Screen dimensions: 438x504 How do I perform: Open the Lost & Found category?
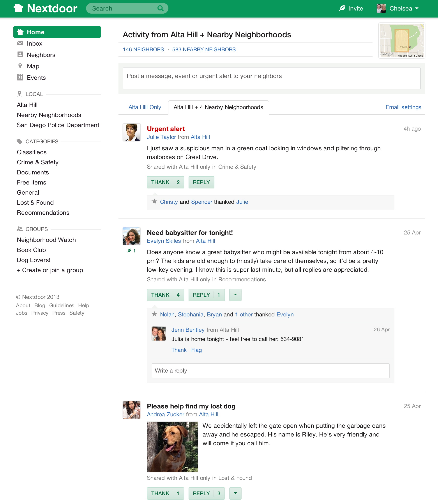click(x=35, y=202)
